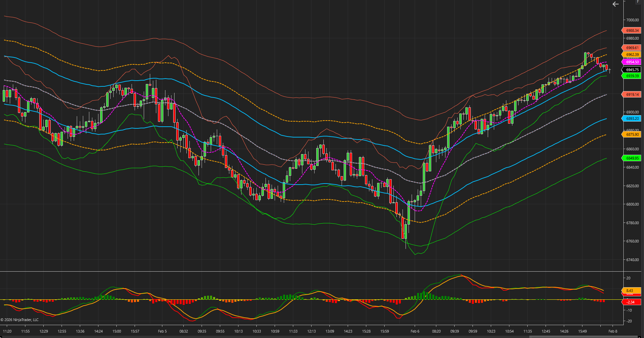Click the green 6849.95 price marker
Viewport: 644px width, 338px height.
pos(632,158)
